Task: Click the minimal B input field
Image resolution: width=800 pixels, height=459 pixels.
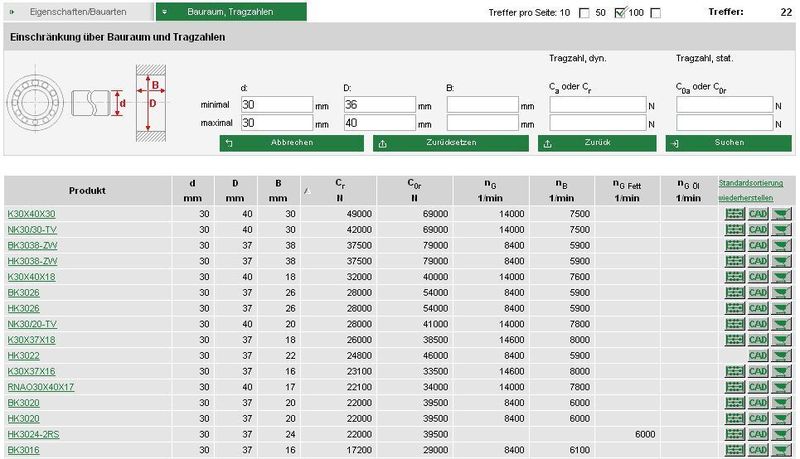Action: coord(482,105)
